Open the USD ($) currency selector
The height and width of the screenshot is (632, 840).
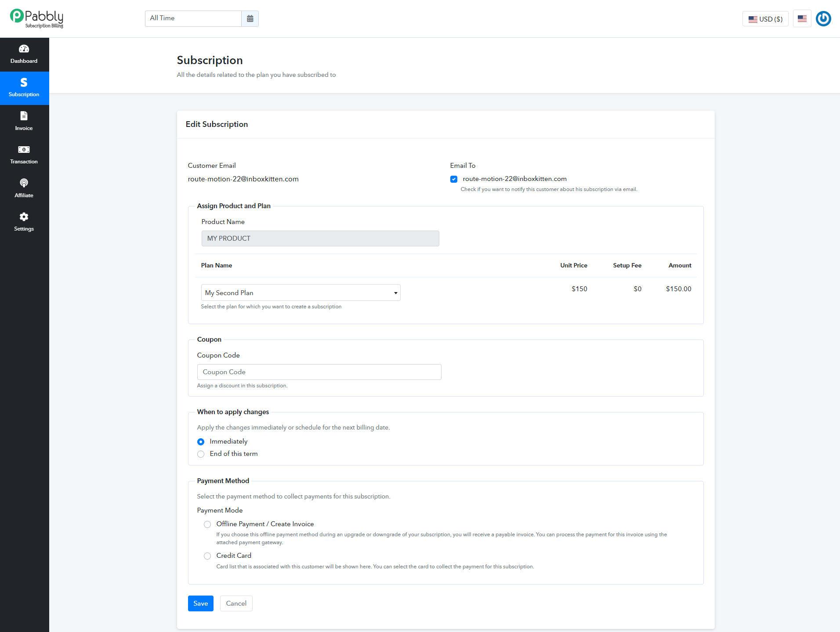765,19
